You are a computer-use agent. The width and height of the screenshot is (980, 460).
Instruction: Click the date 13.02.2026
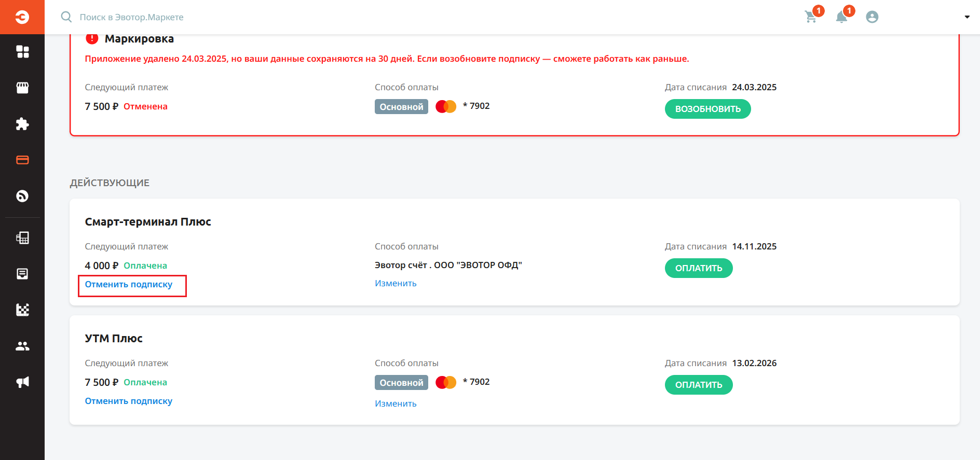click(754, 363)
